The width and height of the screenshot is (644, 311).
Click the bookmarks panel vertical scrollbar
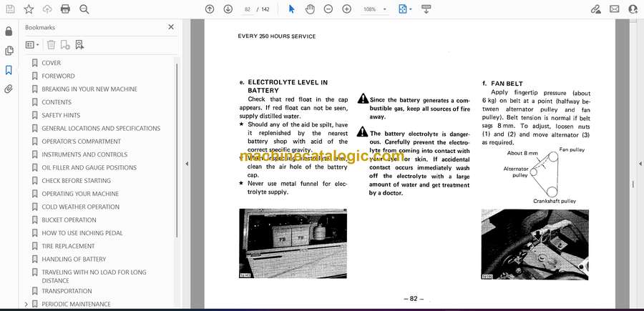(177, 150)
